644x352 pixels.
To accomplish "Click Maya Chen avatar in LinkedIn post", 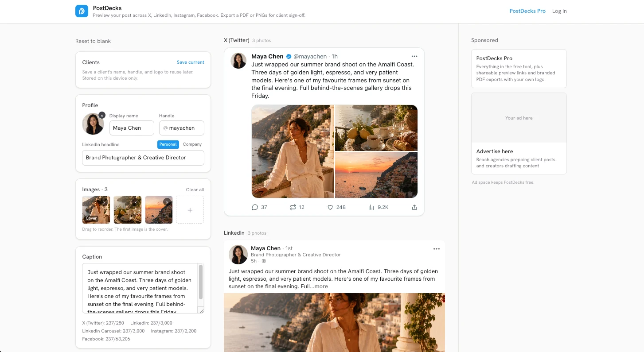I will point(238,255).
